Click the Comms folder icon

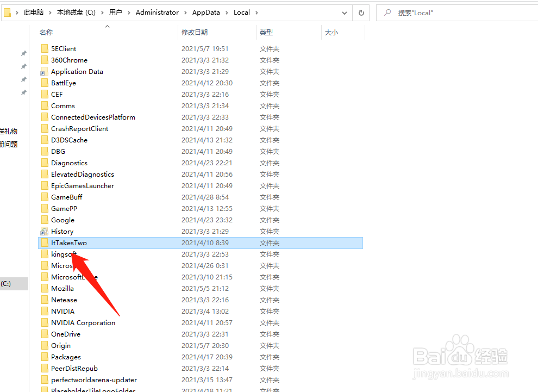tap(44, 105)
